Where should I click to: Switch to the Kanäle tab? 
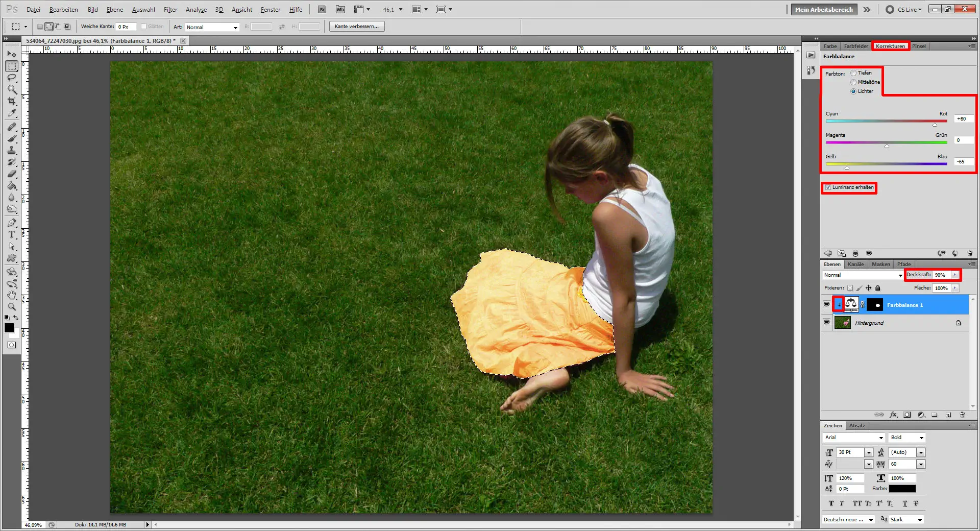[855, 264]
